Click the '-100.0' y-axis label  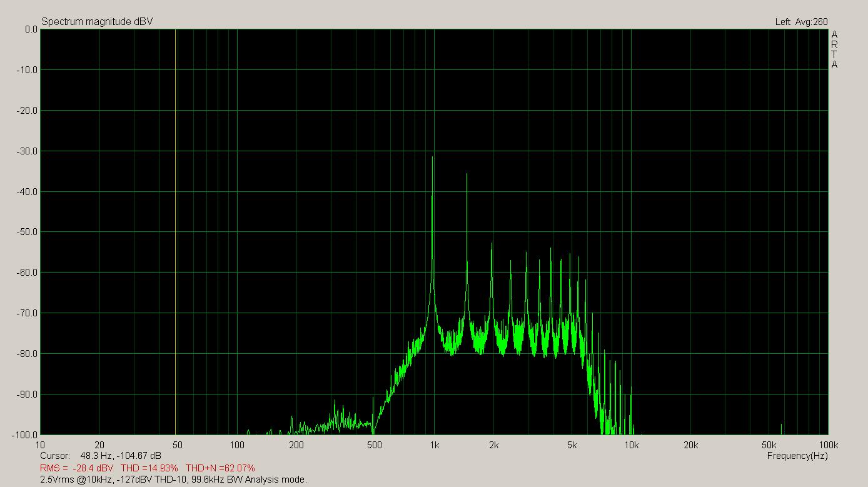25,435
